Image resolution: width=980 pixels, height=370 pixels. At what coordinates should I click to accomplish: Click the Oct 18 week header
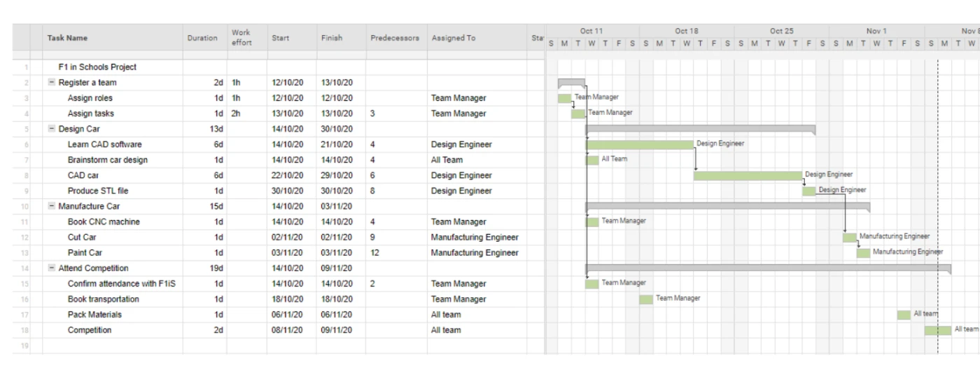[x=687, y=31]
